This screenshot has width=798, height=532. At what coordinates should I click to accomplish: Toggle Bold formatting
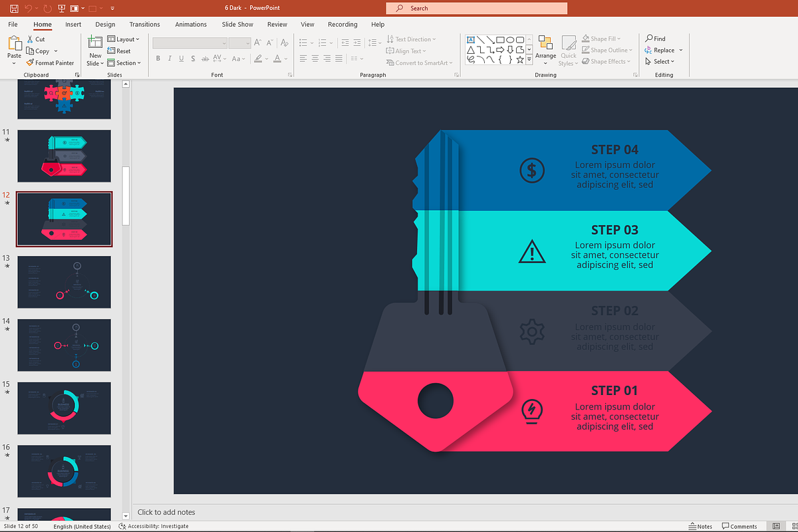(158, 59)
